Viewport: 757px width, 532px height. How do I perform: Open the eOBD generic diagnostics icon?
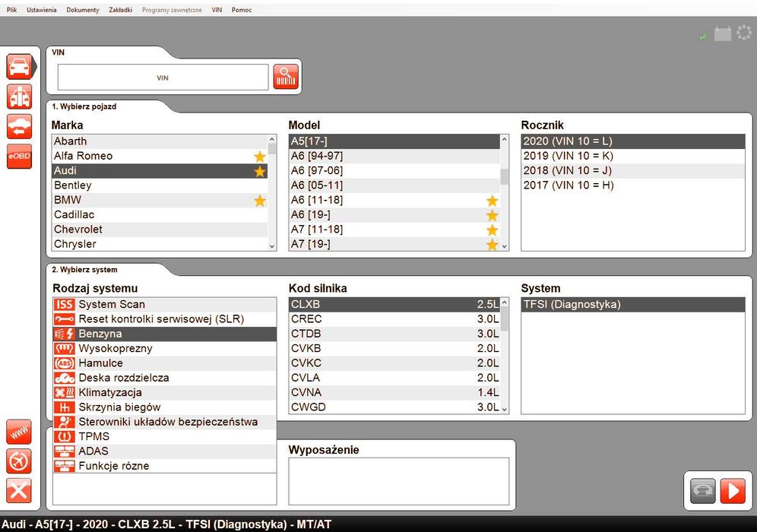pos(19,156)
